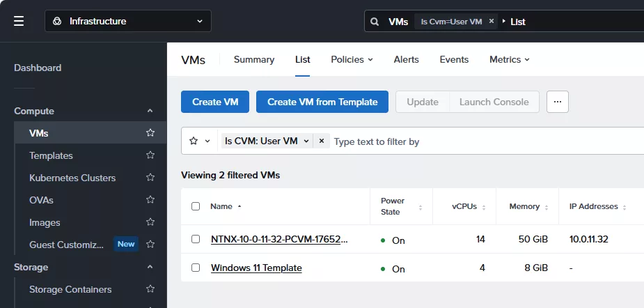Image resolution: width=644 pixels, height=308 pixels.
Task: Star the Images sidebar item
Action: point(150,222)
